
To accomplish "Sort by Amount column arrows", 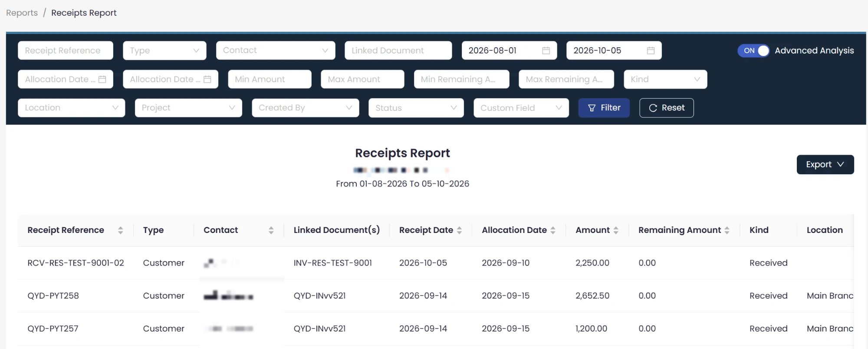I will point(616,230).
